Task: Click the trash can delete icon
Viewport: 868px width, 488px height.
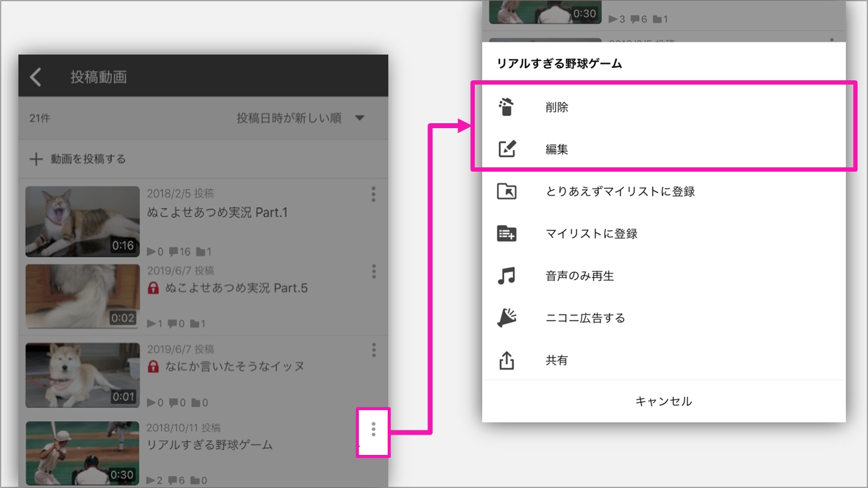Action: click(x=506, y=107)
